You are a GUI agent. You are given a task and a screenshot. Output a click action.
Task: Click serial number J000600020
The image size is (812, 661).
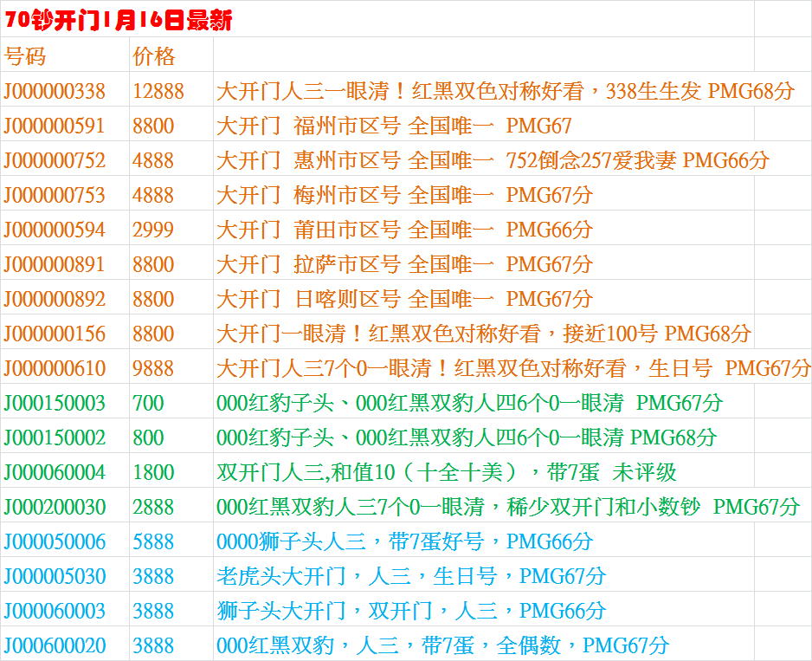click(x=55, y=647)
